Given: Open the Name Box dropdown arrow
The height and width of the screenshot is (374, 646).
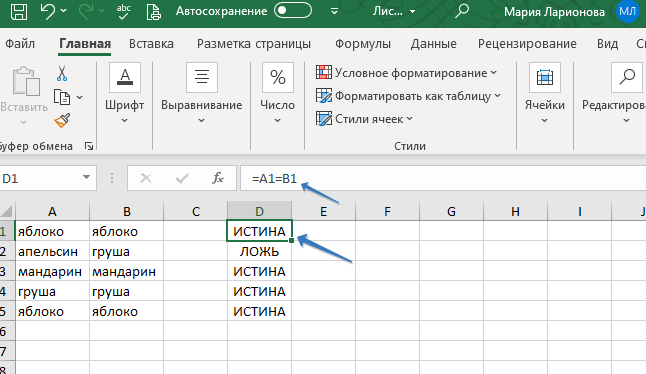Looking at the screenshot, I should click(x=87, y=178).
